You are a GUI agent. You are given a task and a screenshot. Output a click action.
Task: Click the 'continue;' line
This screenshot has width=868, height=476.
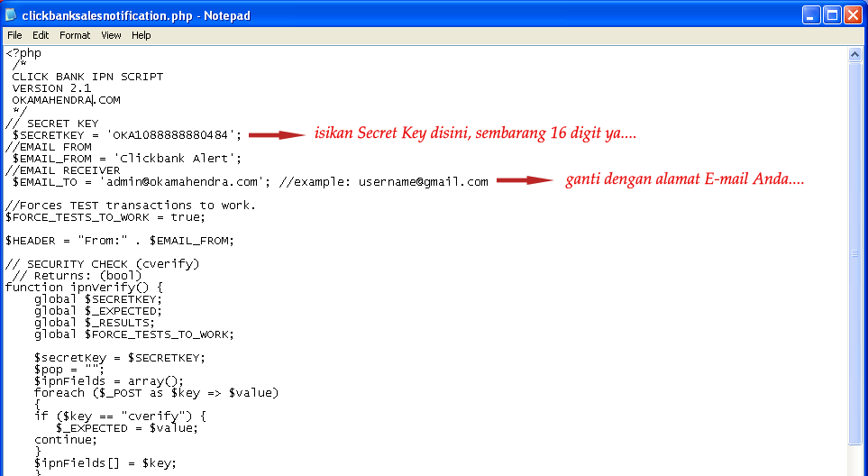(x=66, y=440)
